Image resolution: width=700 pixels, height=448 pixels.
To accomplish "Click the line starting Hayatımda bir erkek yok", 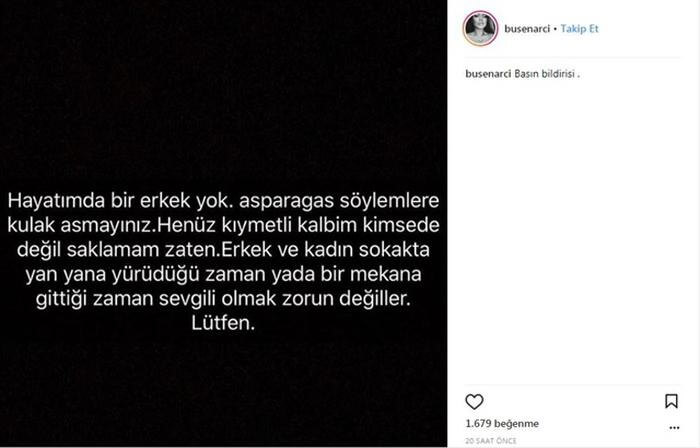I will (223, 201).
